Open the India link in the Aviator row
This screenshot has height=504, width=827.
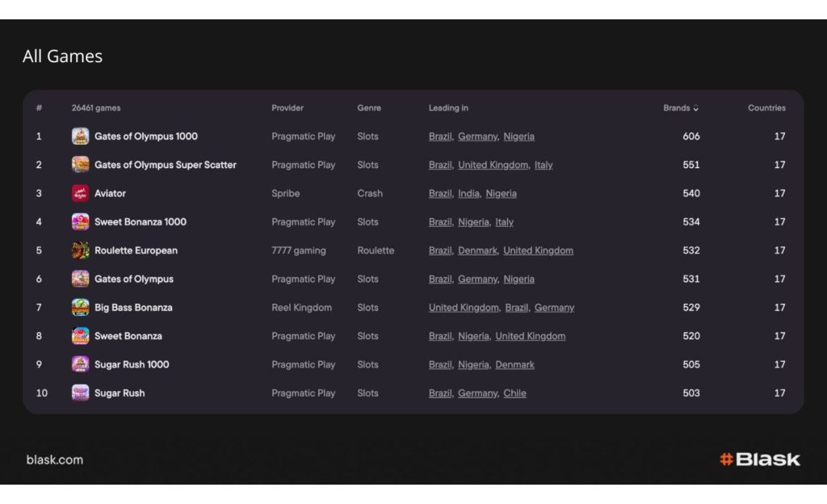tap(468, 194)
